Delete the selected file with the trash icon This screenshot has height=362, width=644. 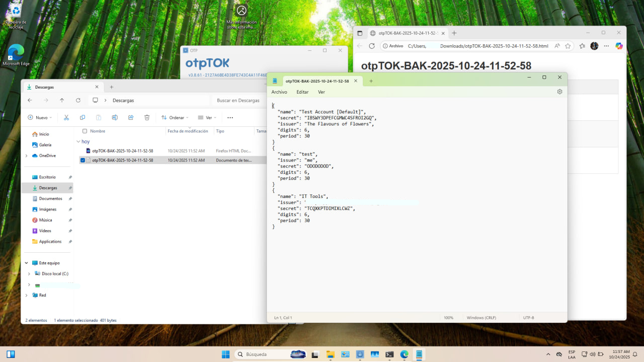pyautogui.click(x=146, y=117)
